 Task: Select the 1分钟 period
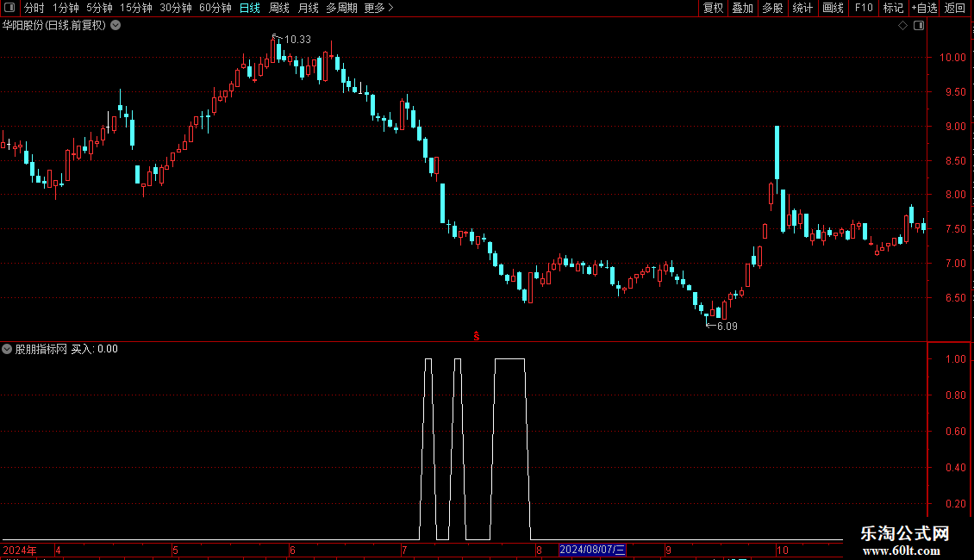[x=66, y=8]
